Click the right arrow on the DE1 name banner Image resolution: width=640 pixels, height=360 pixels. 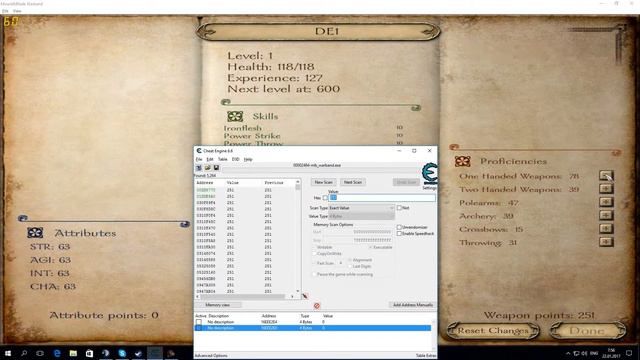point(429,32)
